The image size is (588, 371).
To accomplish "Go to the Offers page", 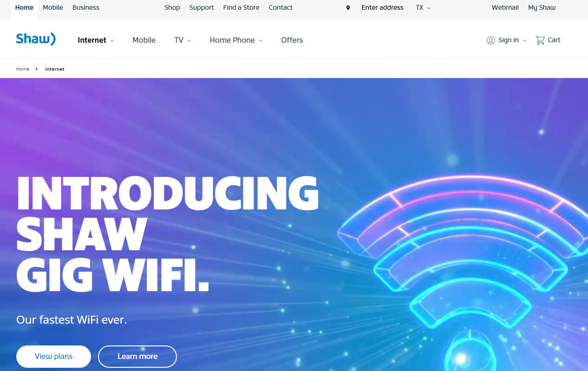I will pos(292,40).
